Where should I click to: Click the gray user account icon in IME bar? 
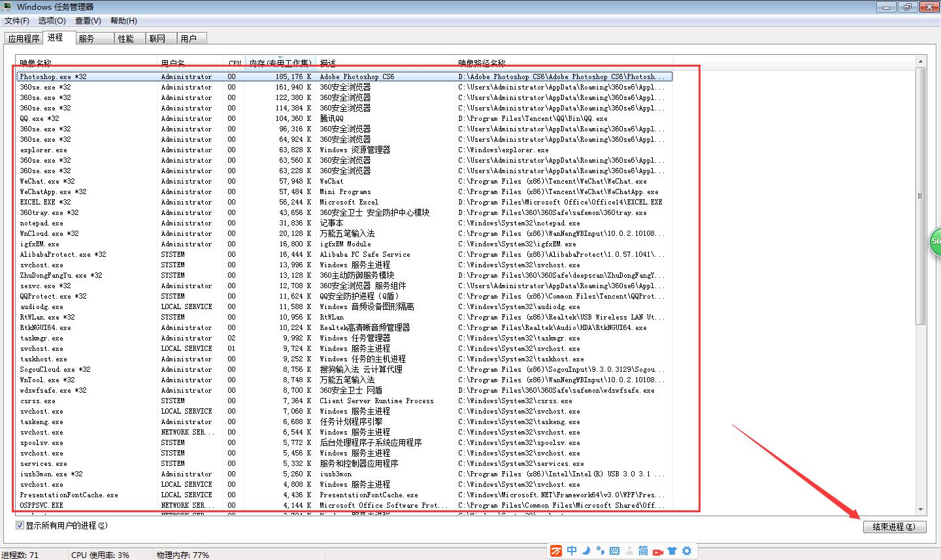tap(629, 551)
